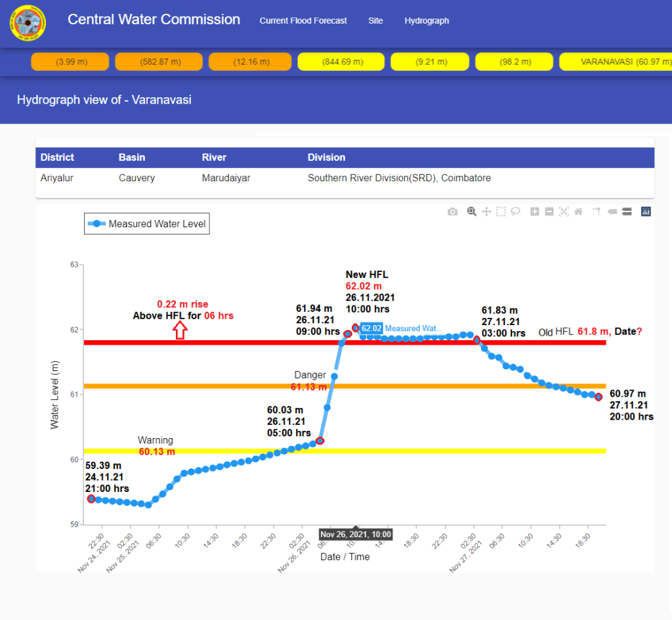Open the Plotly logo link icon
The width and height of the screenshot is (672, 620).
coord(645,211)
